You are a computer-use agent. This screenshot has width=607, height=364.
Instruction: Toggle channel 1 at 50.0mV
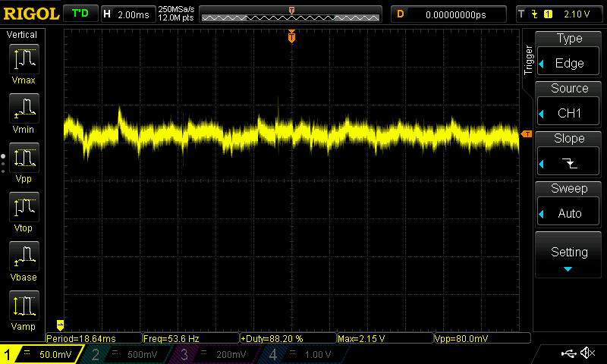tap(42, 354)
